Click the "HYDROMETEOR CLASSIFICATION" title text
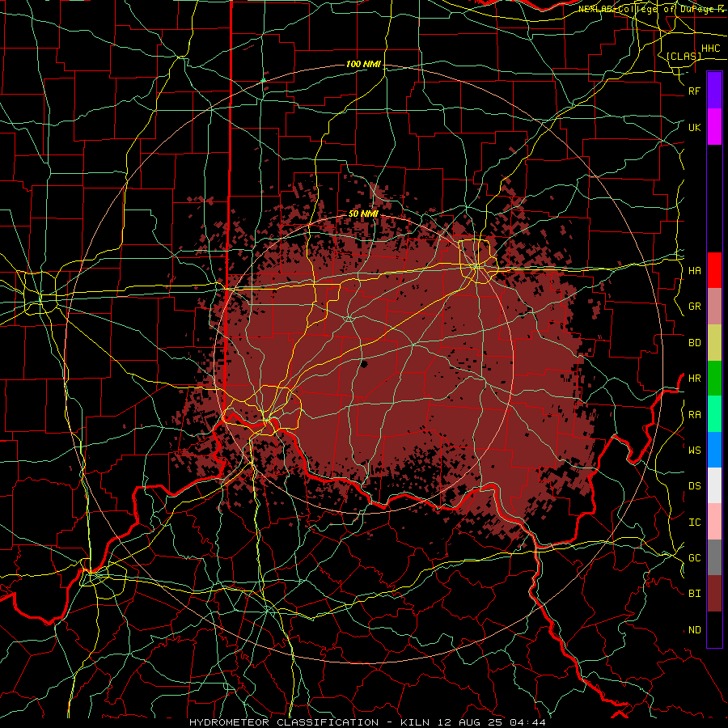The image size is (728, 728). [284, 722]
